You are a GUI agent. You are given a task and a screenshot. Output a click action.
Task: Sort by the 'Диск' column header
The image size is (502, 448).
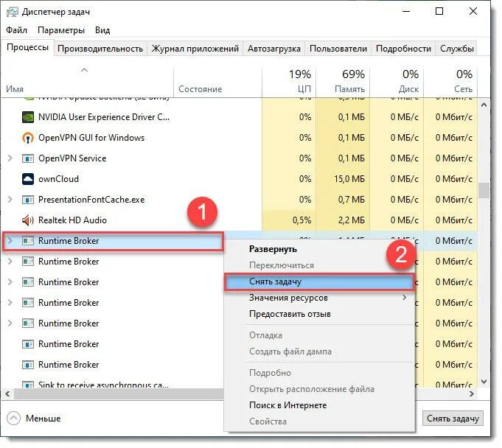(x=397, y=82)
